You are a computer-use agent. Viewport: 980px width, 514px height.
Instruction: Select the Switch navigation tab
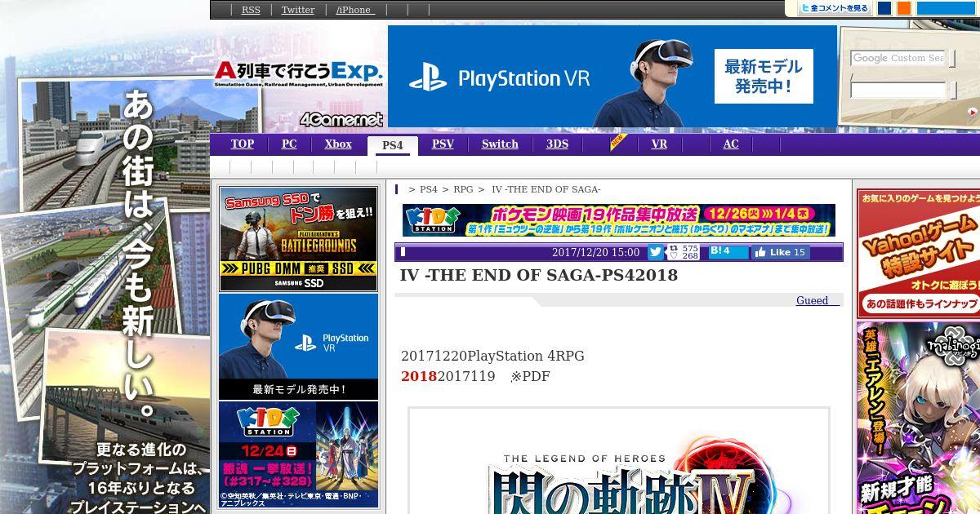500,144
